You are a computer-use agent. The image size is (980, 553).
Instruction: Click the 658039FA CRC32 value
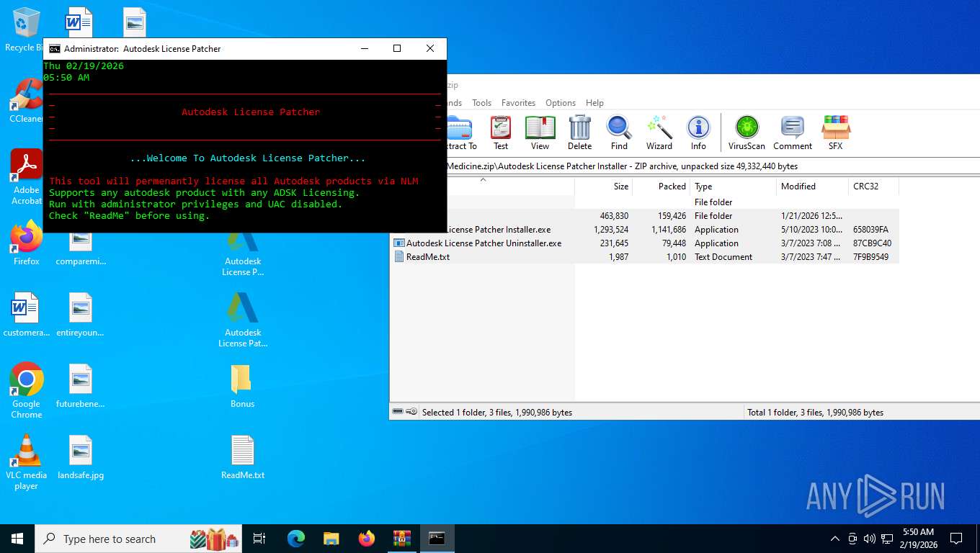(870, 230)
